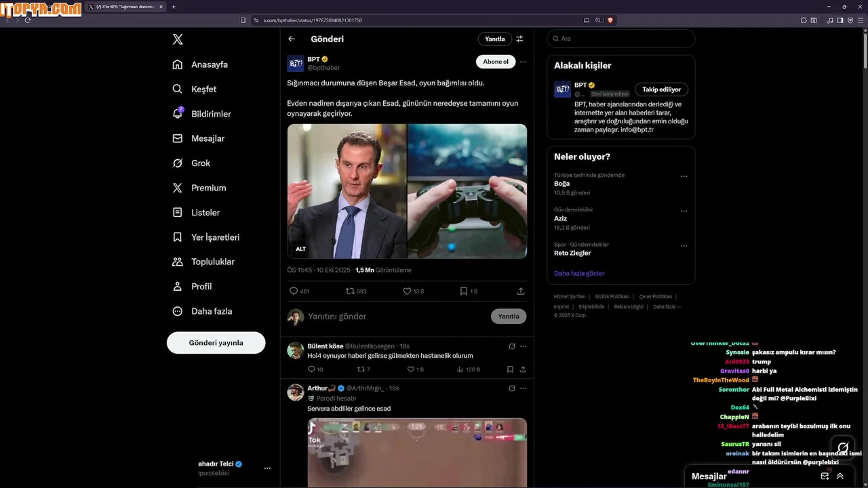Show ALT description of image
The height and width of the screenshot is (488, 868).
pos(300,249)
